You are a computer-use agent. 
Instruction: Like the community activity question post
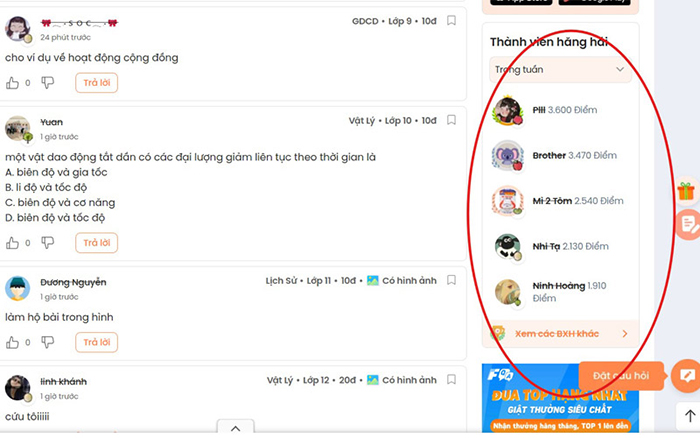tap(12, 83)
